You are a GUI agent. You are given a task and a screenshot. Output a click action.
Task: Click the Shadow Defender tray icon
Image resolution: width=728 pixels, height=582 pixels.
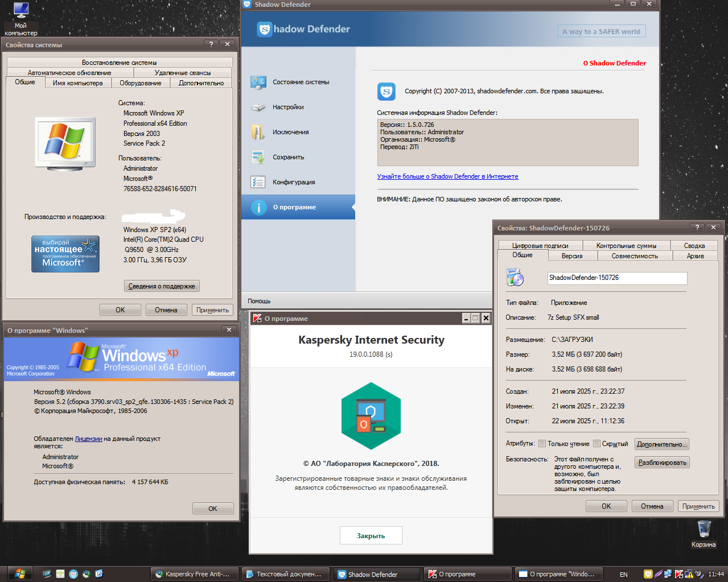click(648, 574)
